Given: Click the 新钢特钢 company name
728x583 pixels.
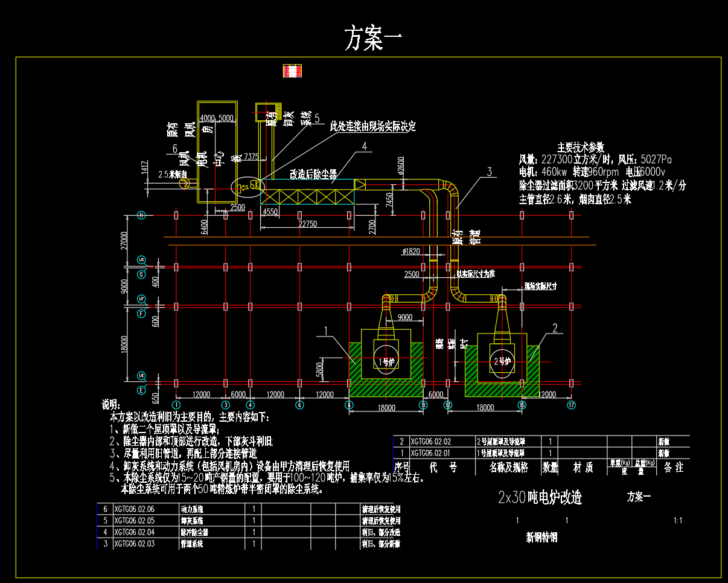Looking at the screenshot, I should [x=541, y=537].
